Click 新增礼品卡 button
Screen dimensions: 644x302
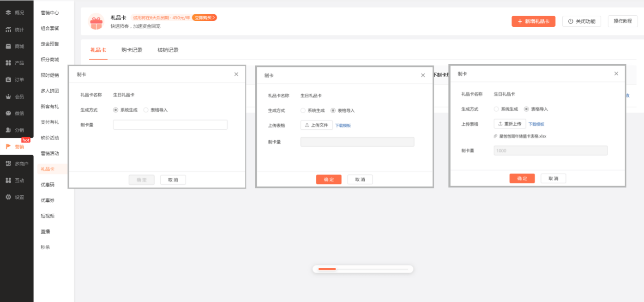pos(533,21)
